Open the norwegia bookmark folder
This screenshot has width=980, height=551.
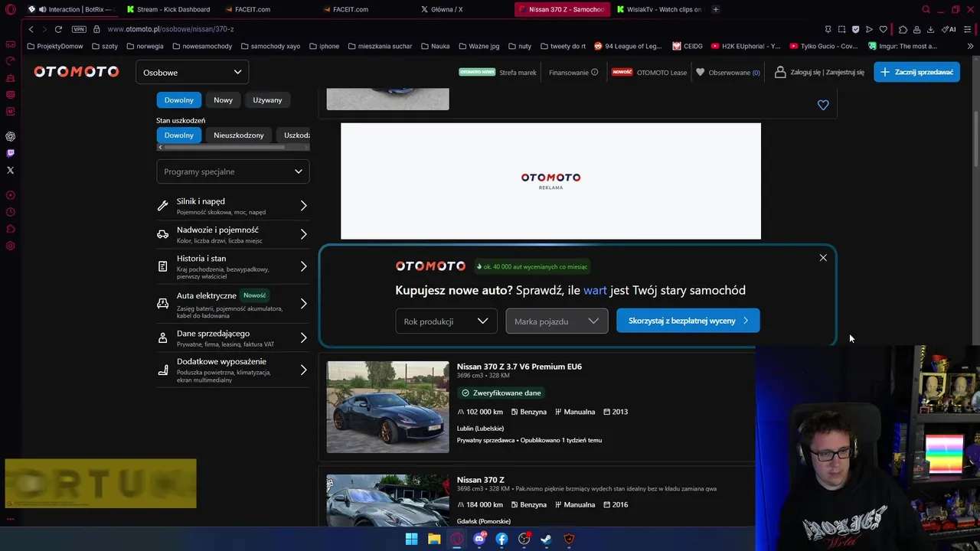pyautogui.click(x=145, y=46)
